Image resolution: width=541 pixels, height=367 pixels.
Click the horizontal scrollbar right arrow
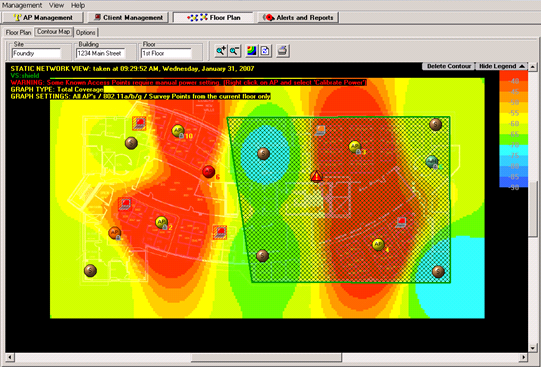[524, 357]
